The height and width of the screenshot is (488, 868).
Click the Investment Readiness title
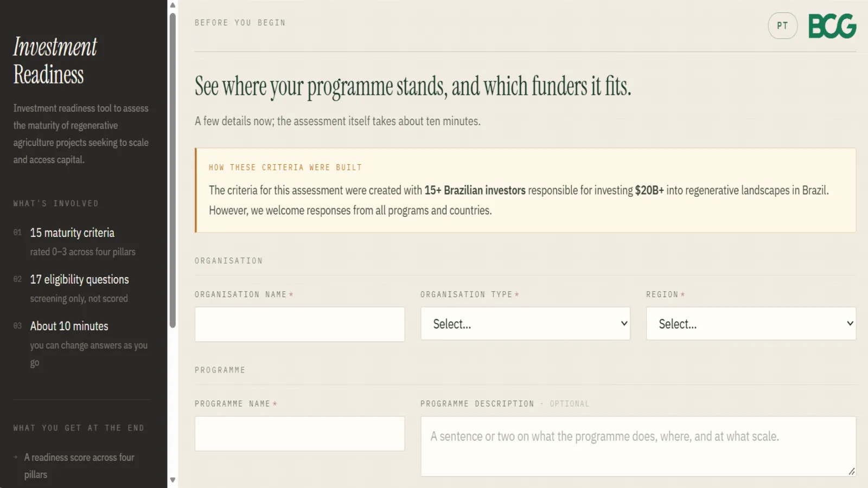click(x=55, y=61)
